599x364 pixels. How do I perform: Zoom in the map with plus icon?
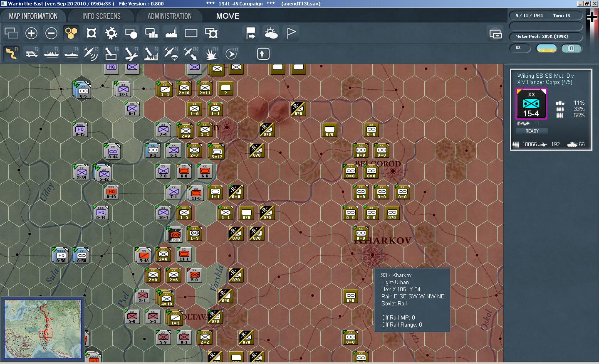tap(31, 33)
